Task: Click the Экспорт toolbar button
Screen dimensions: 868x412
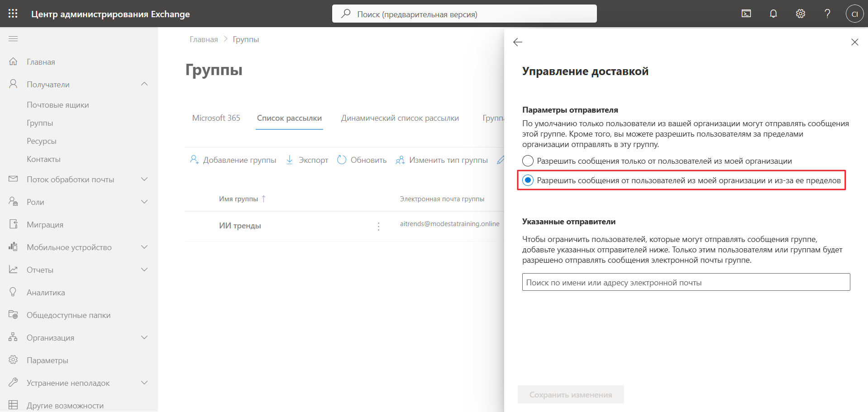Action: [x=307, y=160]
